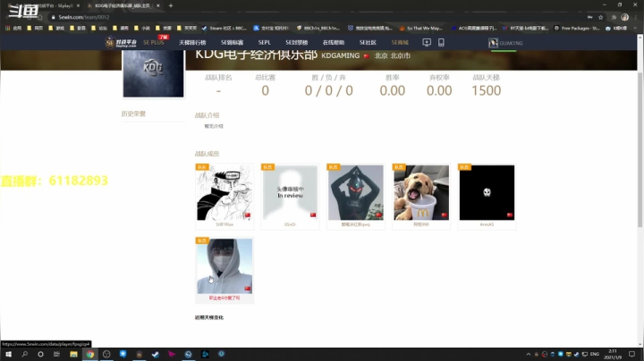Open the puppy avatar player card
Screen dimensions: 644x361
pos(421,192)
